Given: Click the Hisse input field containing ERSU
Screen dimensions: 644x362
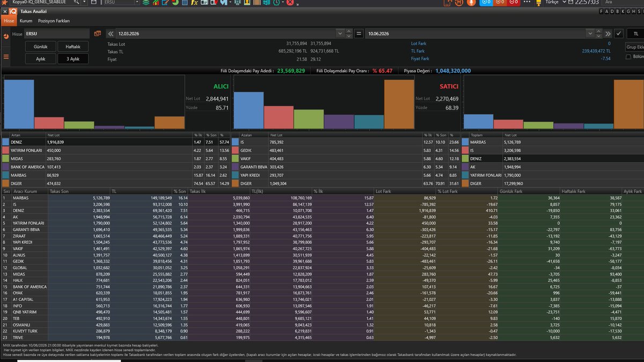Looking at the screenshot, I should point(58,33).
